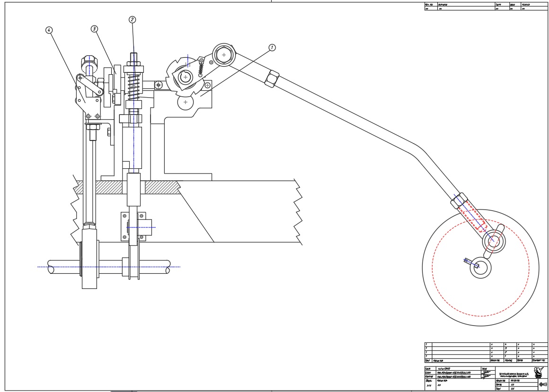Select balloon callout number 2
The height and width of the screenshot is (392, 549).
coord(132,19)
